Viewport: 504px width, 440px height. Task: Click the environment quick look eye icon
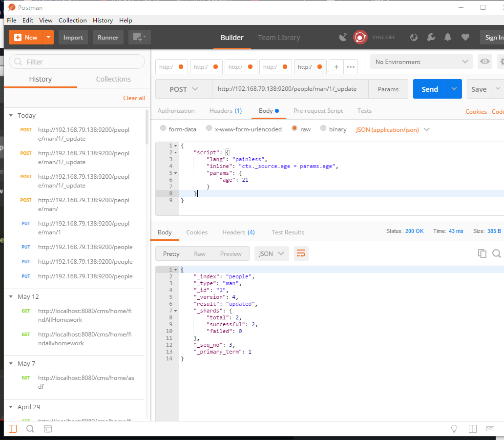click(x=484, y=62)
